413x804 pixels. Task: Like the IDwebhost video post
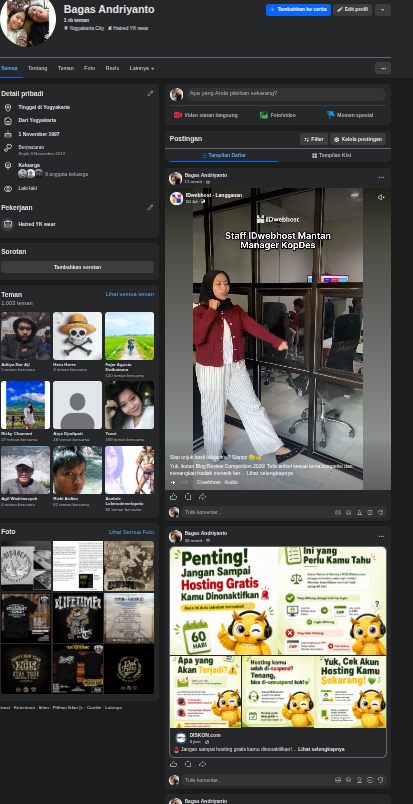pos(173,496)
